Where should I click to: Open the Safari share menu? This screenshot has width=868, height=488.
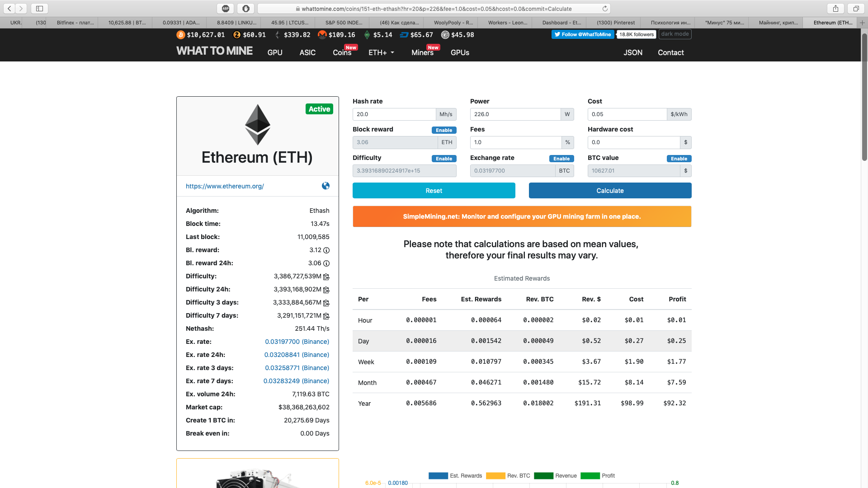click(835, 8)
